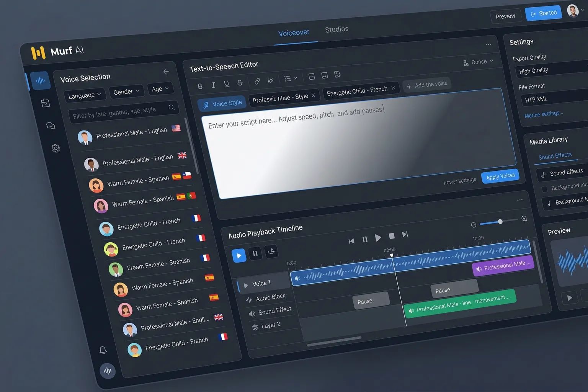Select the Audio Block track row
588x392 pixels.
(x=266, y=298)
